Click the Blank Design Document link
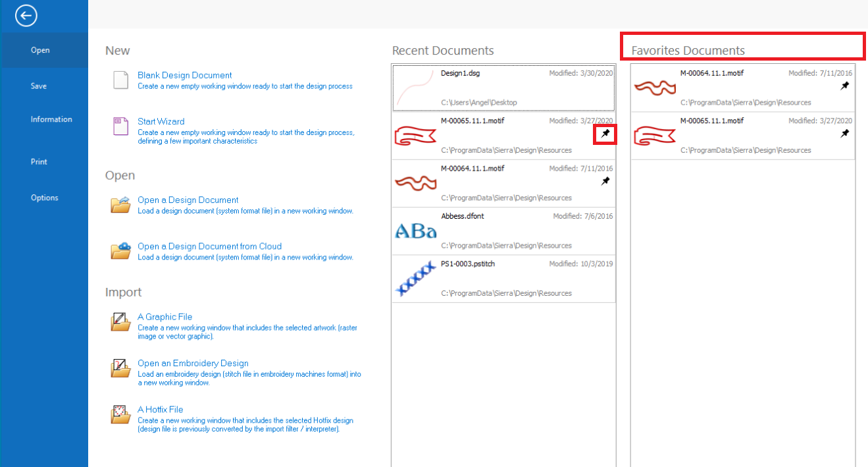Viewport: 868px width, 467px height. pyautogui.click(x=184, y=75)
